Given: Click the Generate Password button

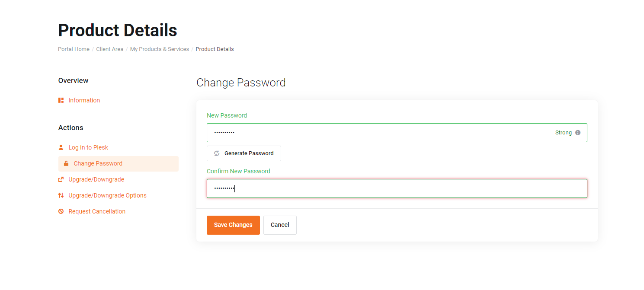Looking at the screenshot, I should pyautogui.click(x=244, y=153).
